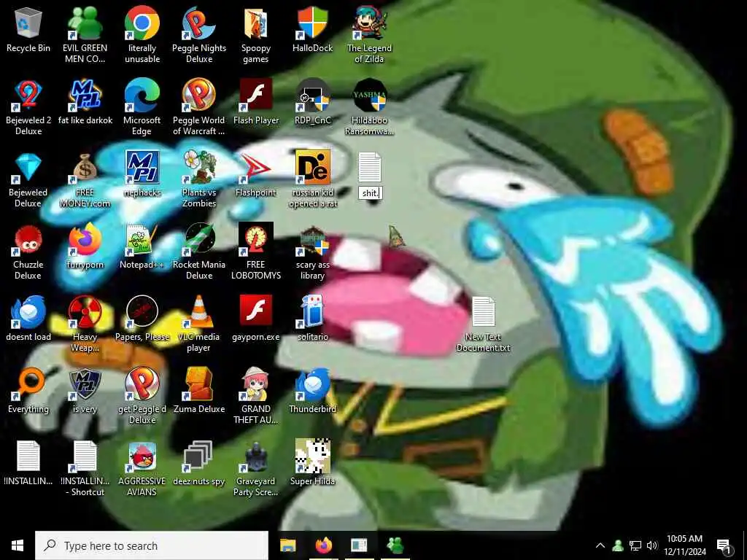The width and height of the screenshot is (747, 560).
Task: Click the is very MPI shield icon
Action: pos(85,384)
